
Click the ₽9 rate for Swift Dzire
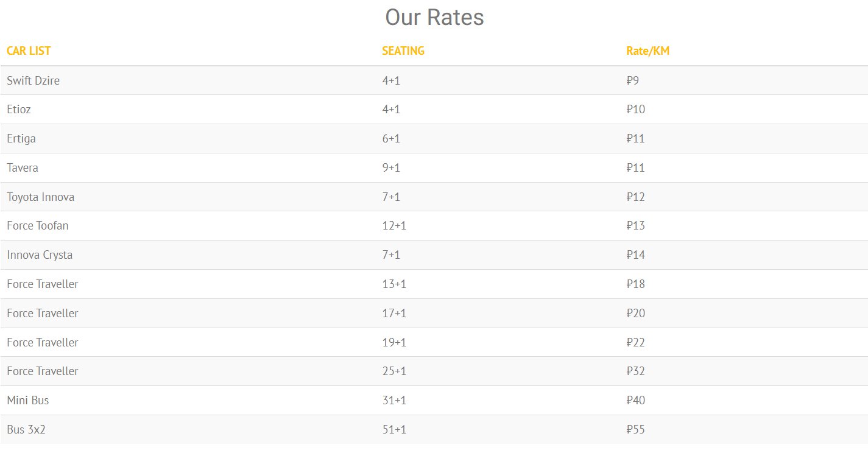pos(633,80)
